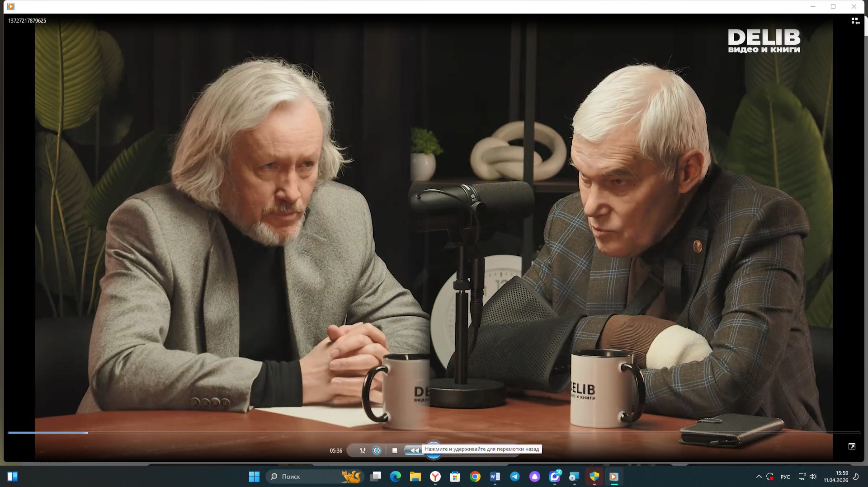The width and height of the screenshot is (868, 487).
Task: Open Task View from the taskbar
Action: click(x=376, y=477)
